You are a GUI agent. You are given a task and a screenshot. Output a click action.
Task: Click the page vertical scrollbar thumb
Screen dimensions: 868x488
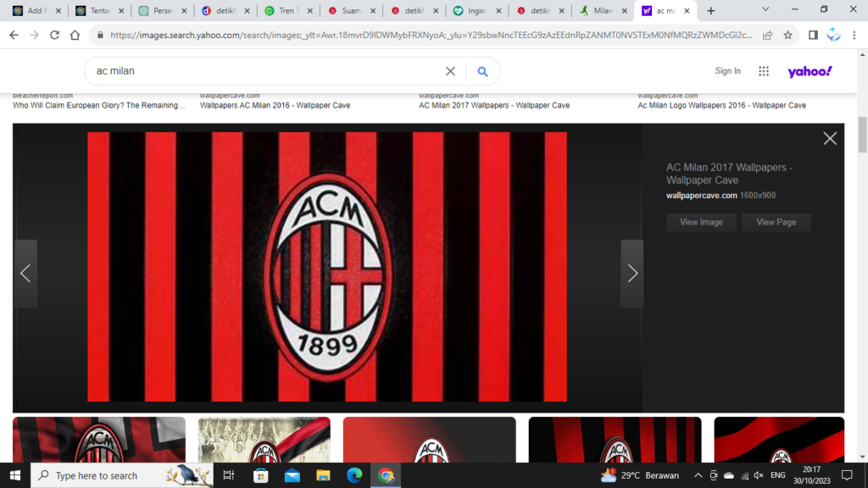862,135
